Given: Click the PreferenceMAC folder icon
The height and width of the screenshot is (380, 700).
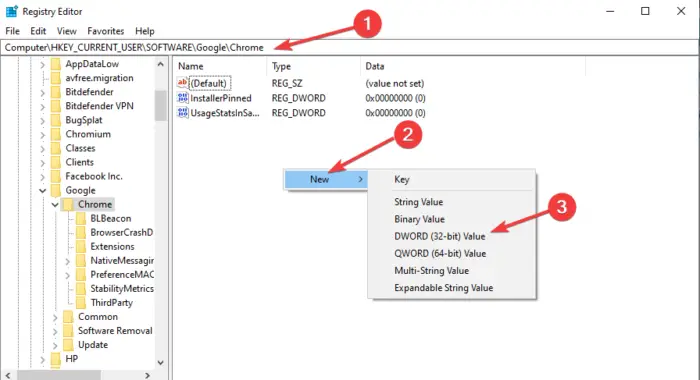Looking at the screenshot, I should [x=81, y=275].
